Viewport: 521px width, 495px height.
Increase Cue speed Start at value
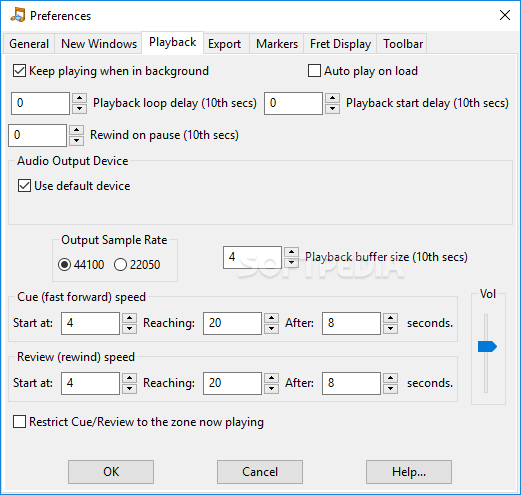(x=129, y=318)
